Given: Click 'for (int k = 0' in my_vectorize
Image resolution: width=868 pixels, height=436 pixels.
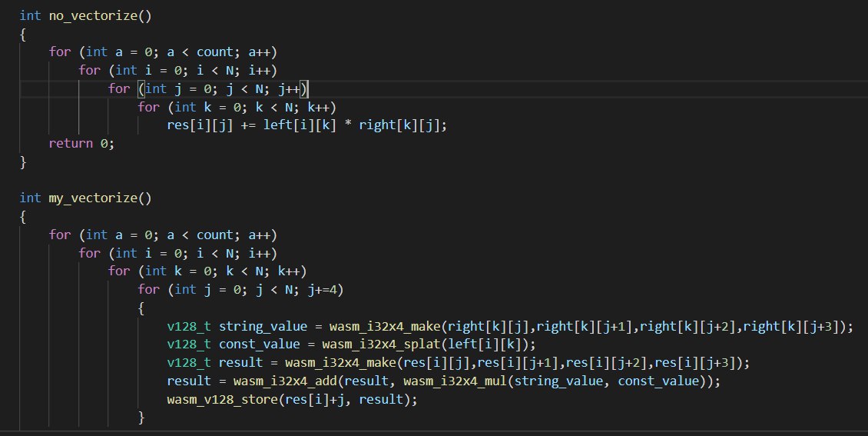Looking at the screenshot, I should (159, 271).
